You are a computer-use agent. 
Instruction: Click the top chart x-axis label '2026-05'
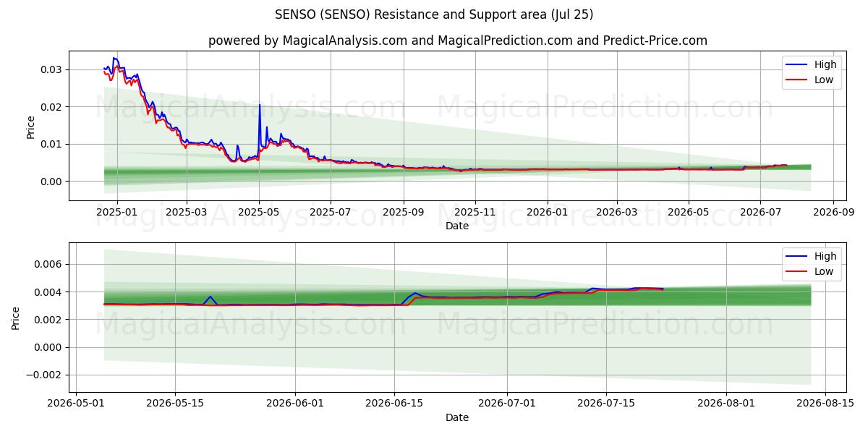click(688, 213)
